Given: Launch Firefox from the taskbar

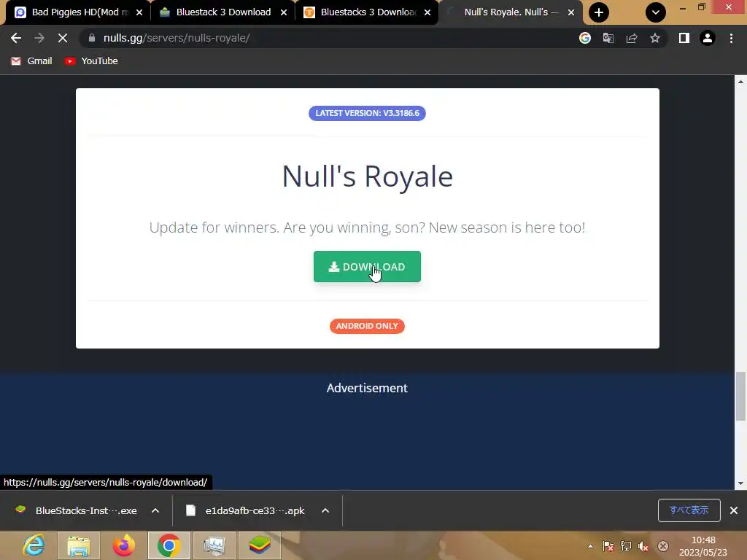Looking at the screenshot, I should (124, 545).
